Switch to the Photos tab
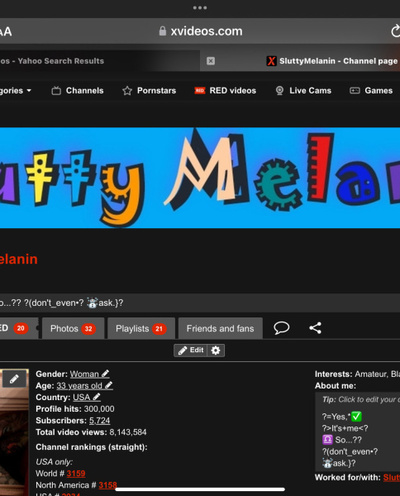The height and width of the screenshot is (496, 400). [x=73, y=329]
